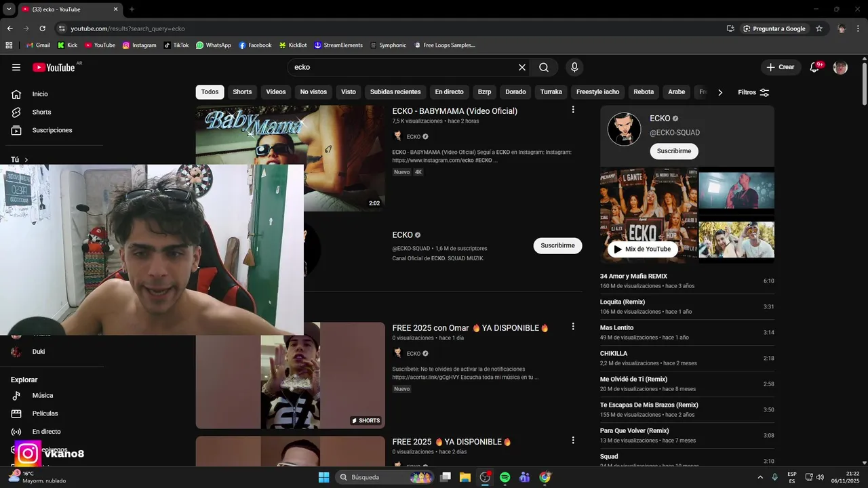Screen dimensions: 868x488
Task: Open Spotify from the taskbar
Action: point(505,477)
